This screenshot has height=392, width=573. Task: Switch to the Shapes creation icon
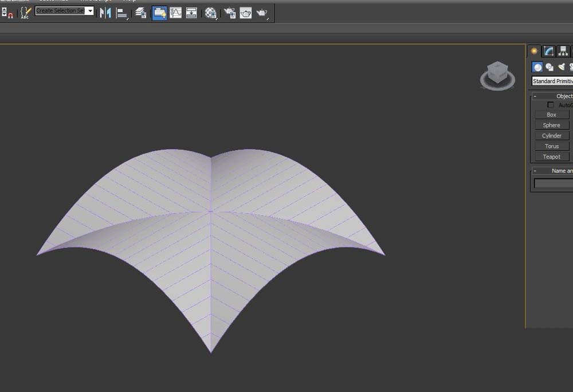549,67
